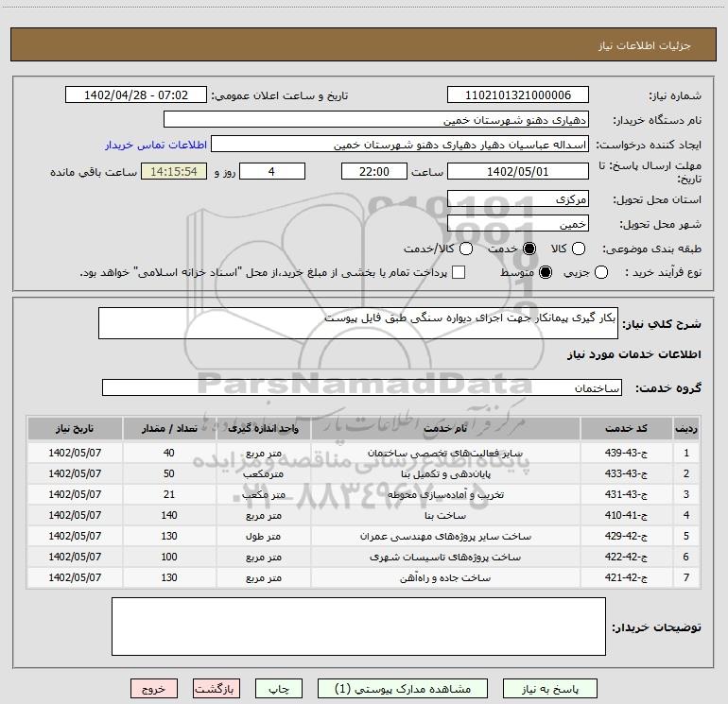Click unit cell متر طول in row 5
The width and height of the screenshot is (728, 704).
point(263,537)
